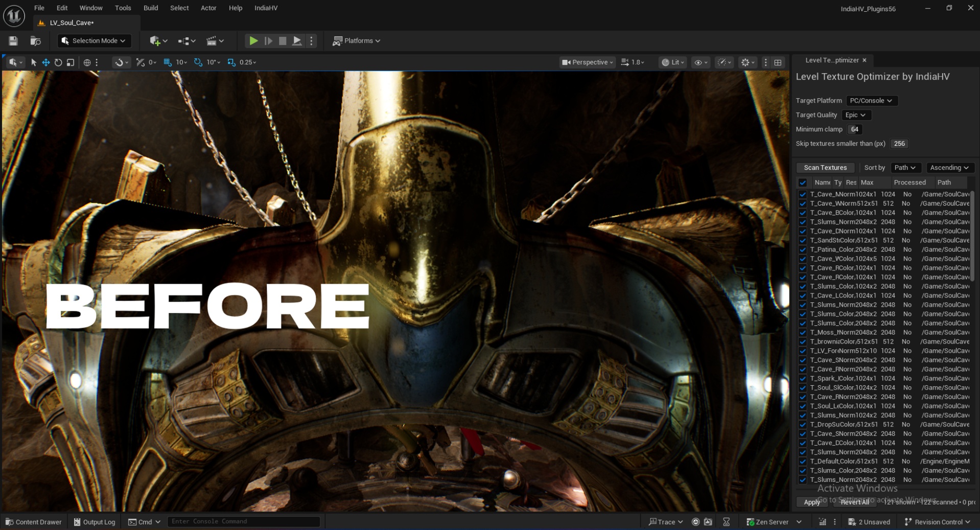Choose the Select objects cursor tool
This screenshot has height=530, width=980.
[x=34, y=62]
